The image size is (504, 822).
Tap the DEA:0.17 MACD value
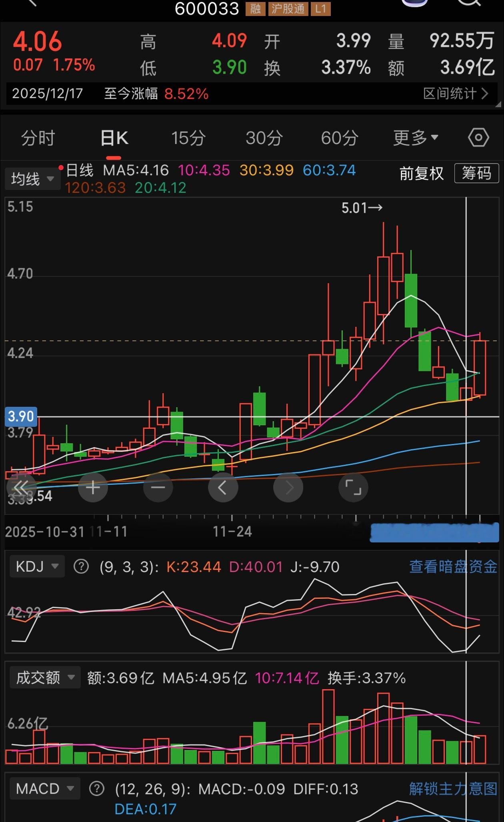[145, 809]
